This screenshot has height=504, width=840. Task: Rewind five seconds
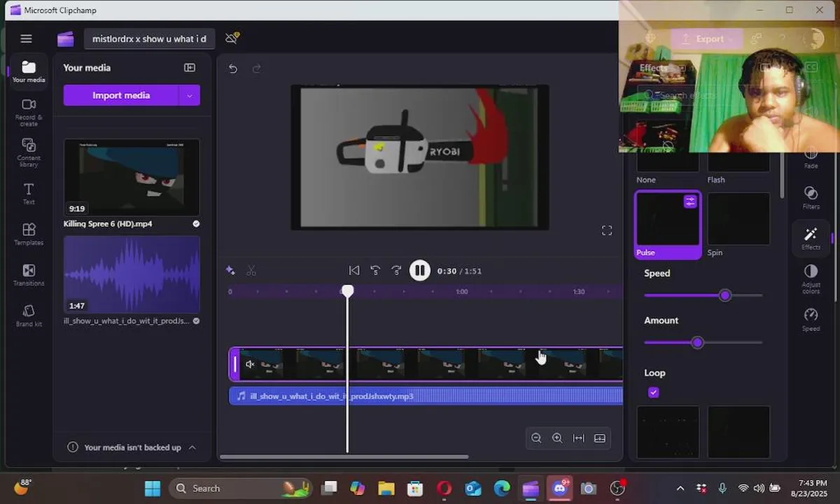tap(375, 271)
